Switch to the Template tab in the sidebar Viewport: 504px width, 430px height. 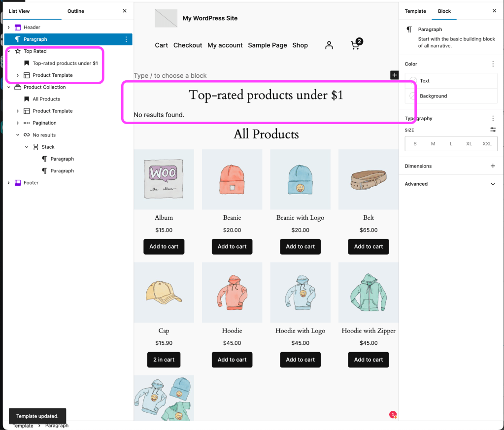pyautogui.click(x=415, y=11)
